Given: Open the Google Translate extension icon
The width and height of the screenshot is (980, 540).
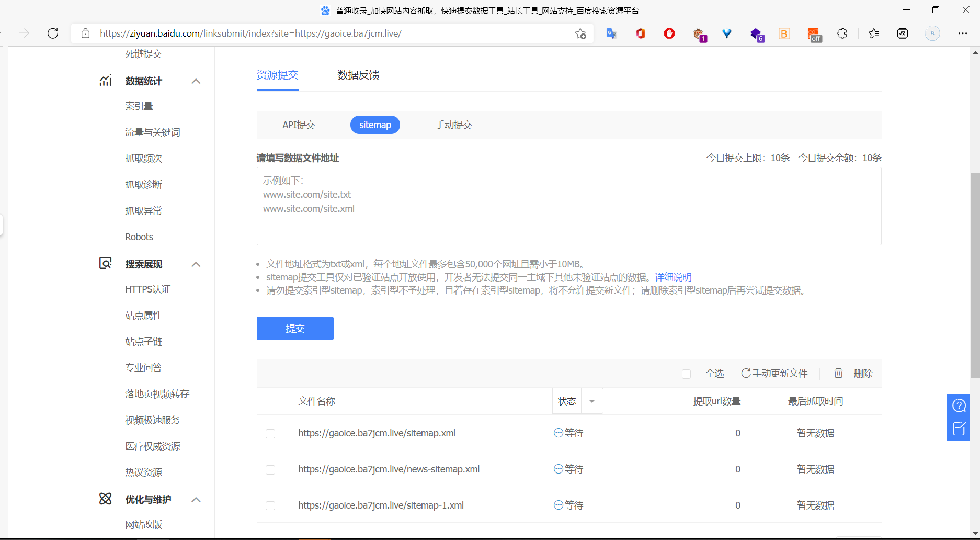Looking at the screenshot, I should 611,33.
